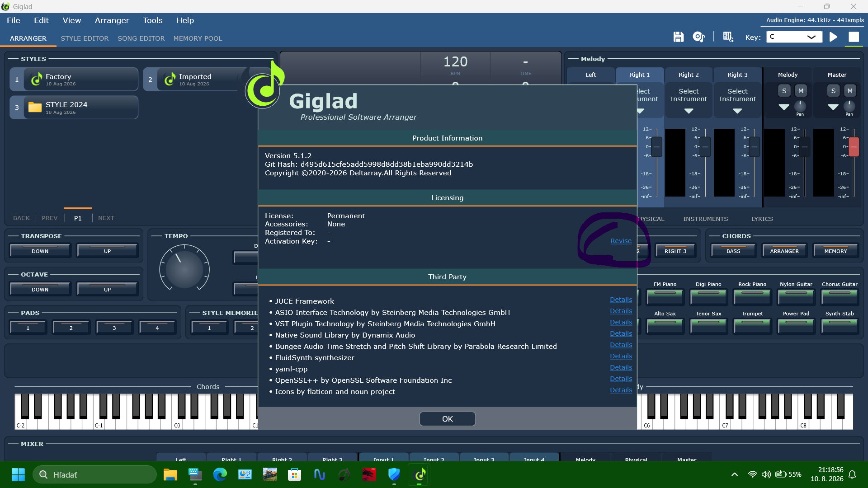The width and height of the screenshot is (868, 488).
Task: Solo the Master channel
Action: point(833,91)
